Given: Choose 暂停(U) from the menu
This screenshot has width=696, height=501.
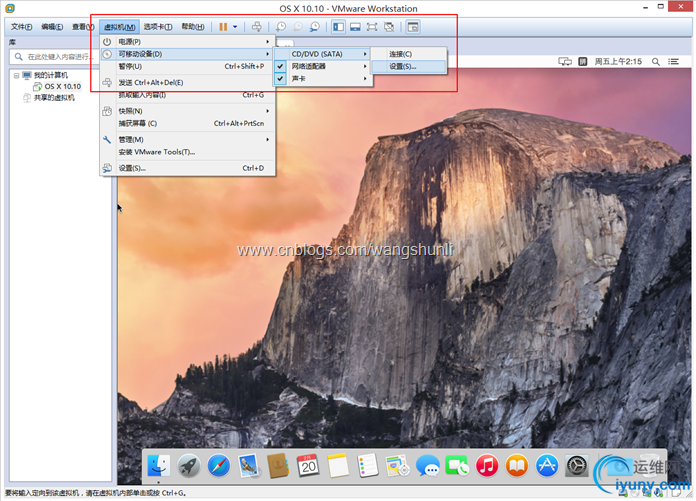Looking at the screenshot, I should 186,67.
